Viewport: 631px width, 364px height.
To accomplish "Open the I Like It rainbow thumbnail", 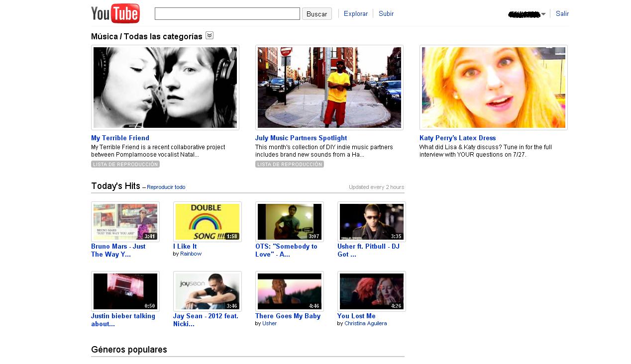I will click(208, 222).
